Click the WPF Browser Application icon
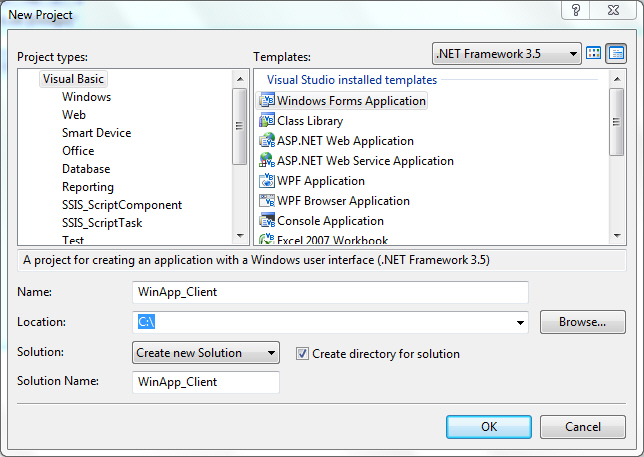 (x=267, y=200)
